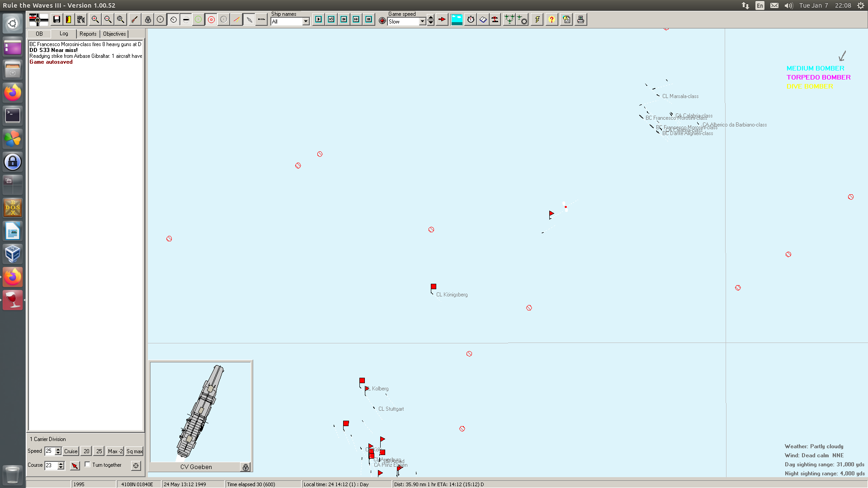Toggle the grey range circle button
Screen dimensions: 868x488
click(x=224, y=19)
